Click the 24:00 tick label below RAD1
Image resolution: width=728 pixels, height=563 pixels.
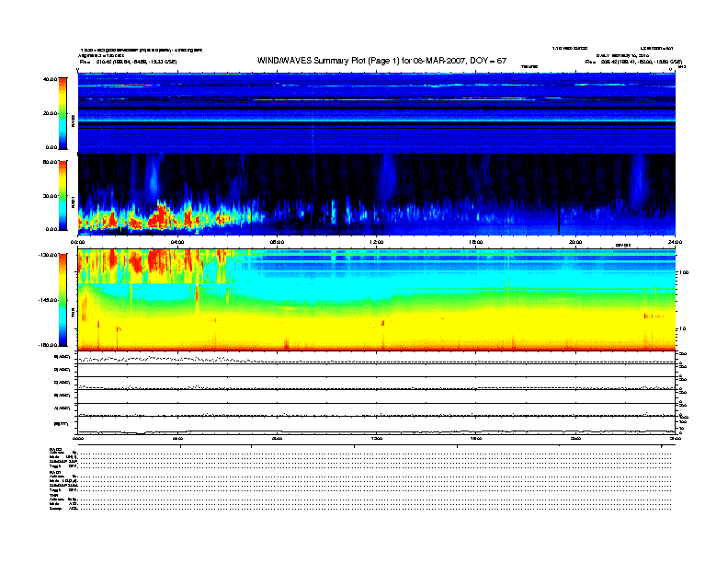tap(675, 242)
